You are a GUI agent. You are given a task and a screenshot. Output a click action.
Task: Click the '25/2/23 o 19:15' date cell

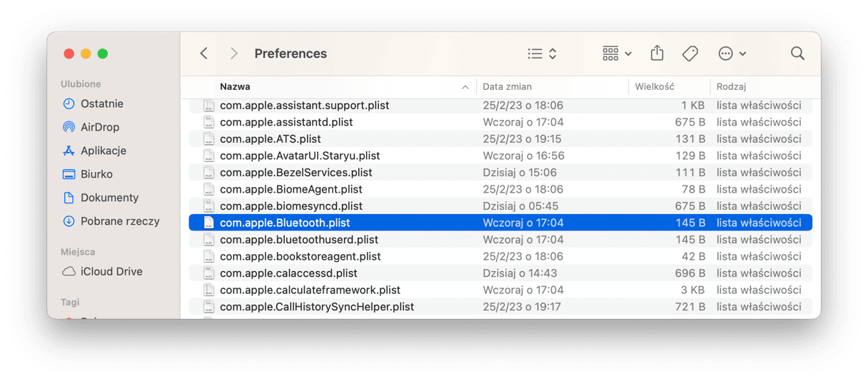click(522, 138)
